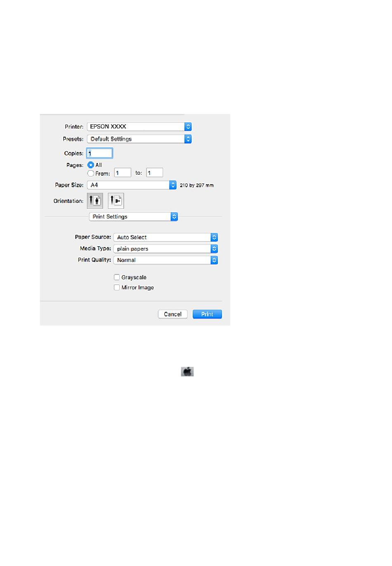Viewport: 392px width, 566px height.
Task: Enable the Mirror Image checkbox
Action: [117, 288]
